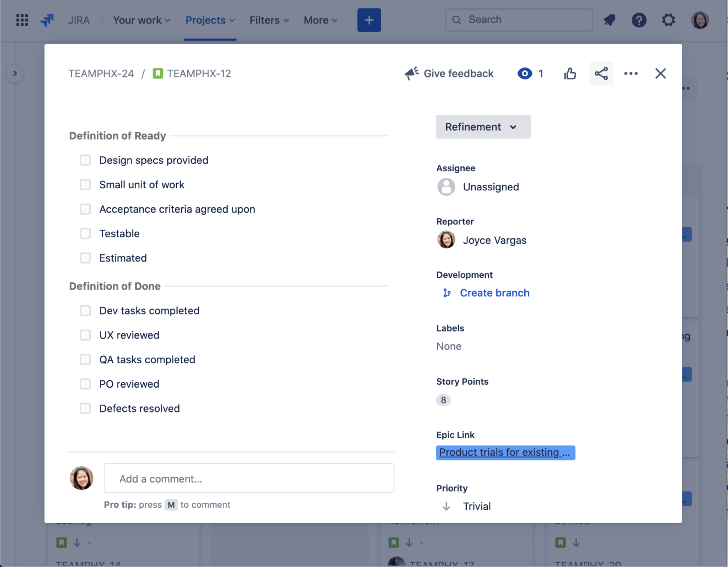Click the more options ellipsis icon
Image resolution: width=728 pixels, height=567 pixels.
[631, 72]
